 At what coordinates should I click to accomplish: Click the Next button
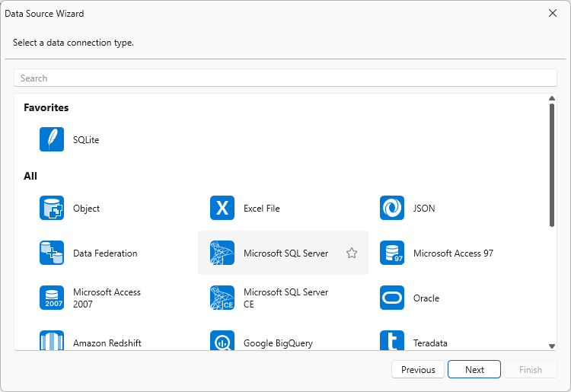pos(474,369)
